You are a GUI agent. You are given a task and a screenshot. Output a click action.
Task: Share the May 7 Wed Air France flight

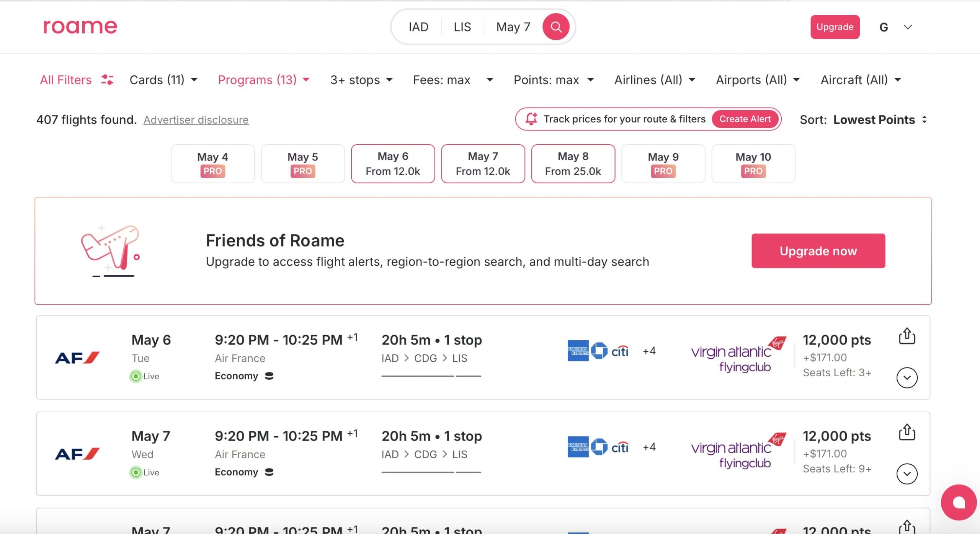click(x=907, y=432)
